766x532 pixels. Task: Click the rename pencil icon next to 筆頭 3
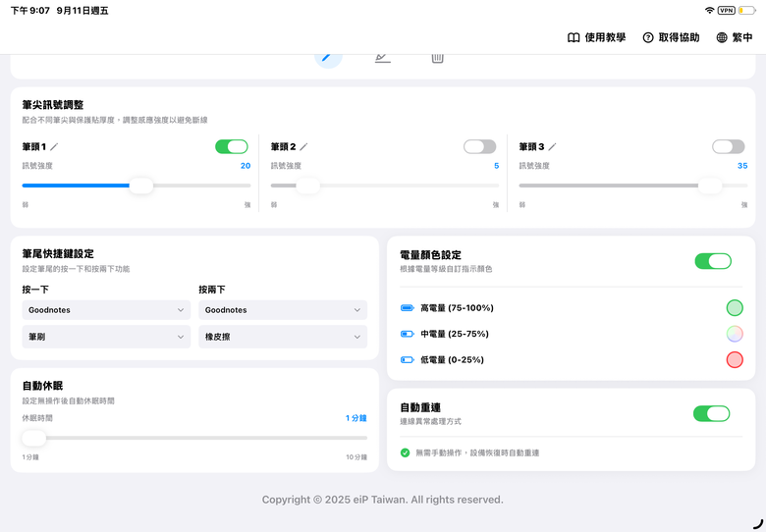tap(552, 146)
